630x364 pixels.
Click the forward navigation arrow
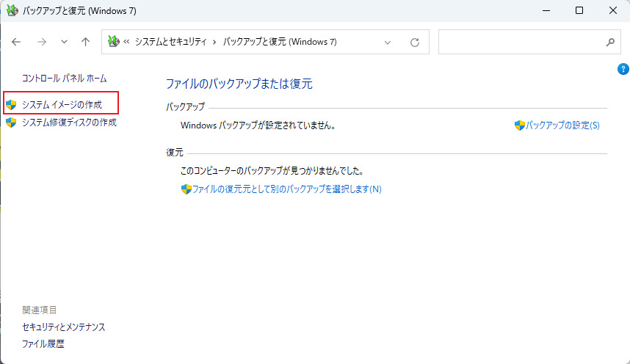(42, 42)
